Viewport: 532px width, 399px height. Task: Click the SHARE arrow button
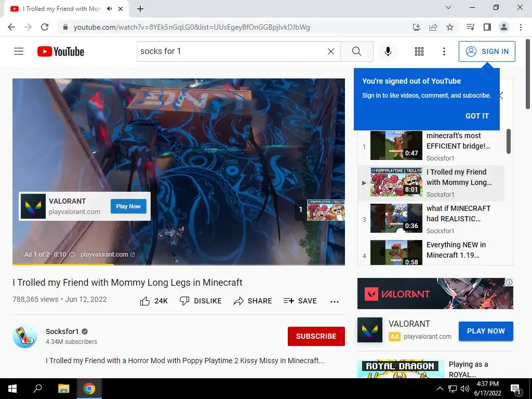pyautogui.click(x=253, y=301)
